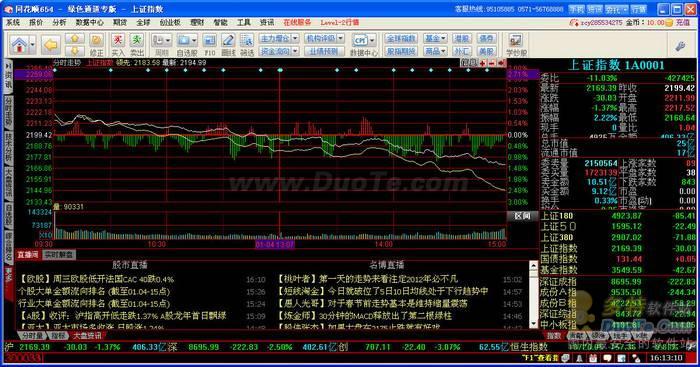The height and width of the screenshot is (367, 700).
Task: Click the red minus chart zoom icon
Action: point(492,63)
